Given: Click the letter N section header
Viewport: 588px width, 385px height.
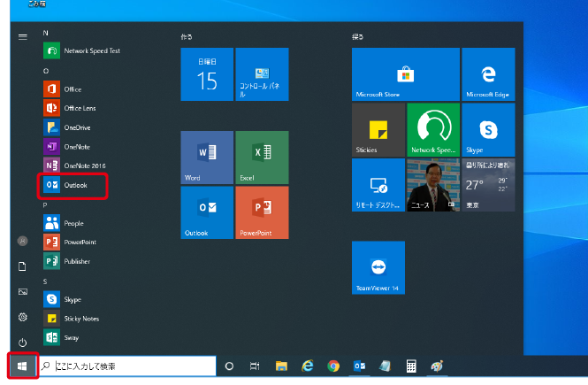Looking at the screenshot, I should click(45, 33).
